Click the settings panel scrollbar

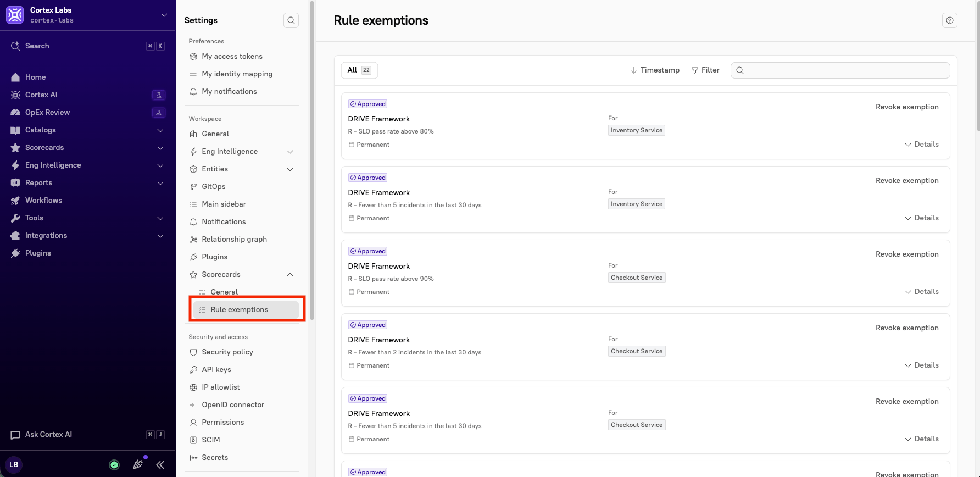click(x=312, y=160)
